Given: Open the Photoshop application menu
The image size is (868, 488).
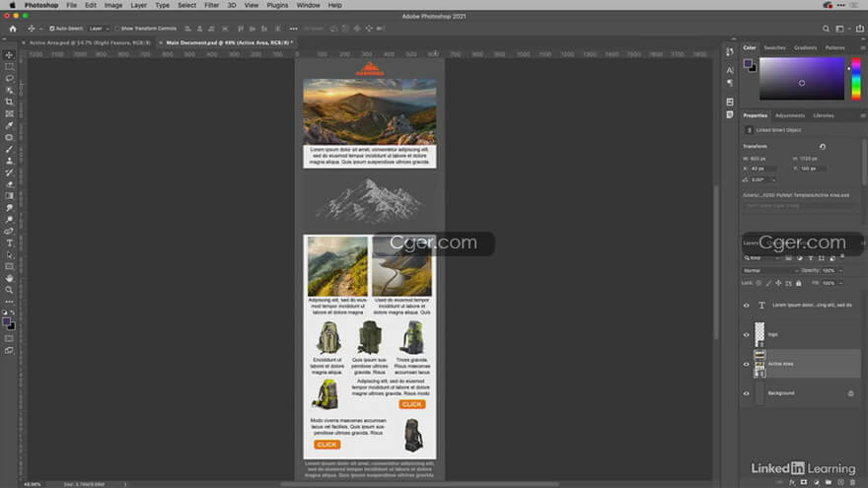Looking at the screenshot, I should (41, 5).
